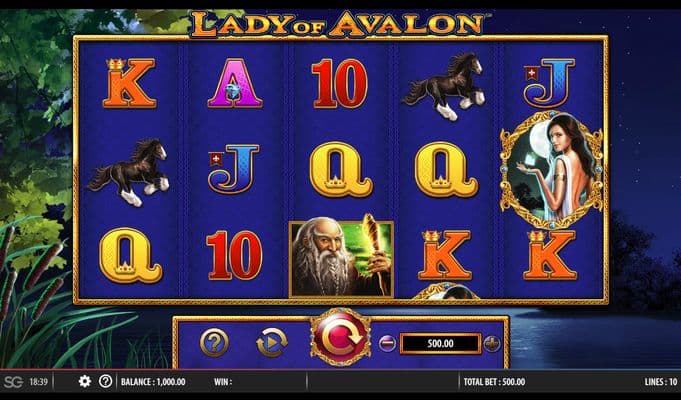Open help from the bottom bar question icon
This screenshot has width=681, height=400.
click(x=106, y=382)
